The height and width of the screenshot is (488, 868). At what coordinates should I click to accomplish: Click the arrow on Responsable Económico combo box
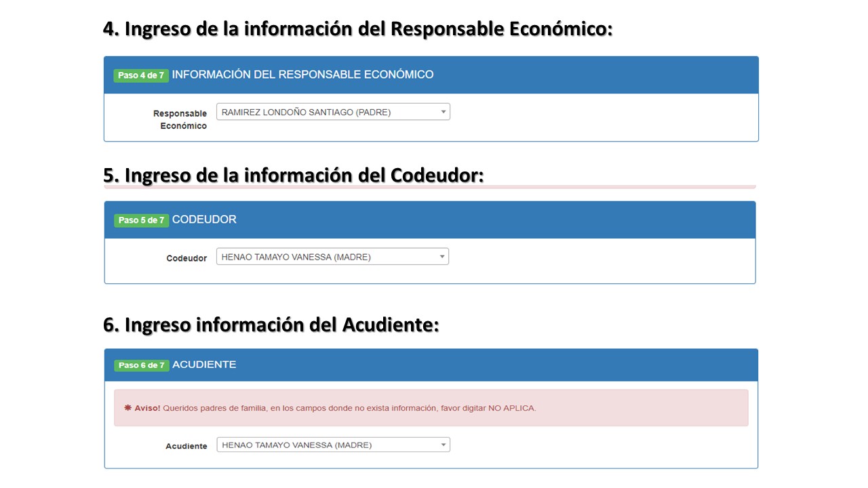[443, 113]
